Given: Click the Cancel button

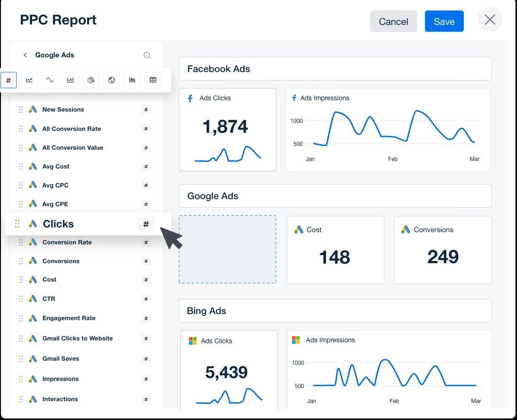Looking at the screenshot, I should [x=393, y=22].
